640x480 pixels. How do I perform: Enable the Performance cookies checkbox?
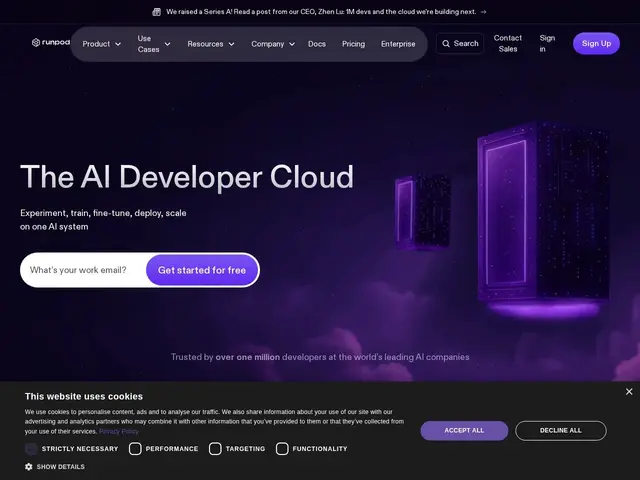(135, 449)
